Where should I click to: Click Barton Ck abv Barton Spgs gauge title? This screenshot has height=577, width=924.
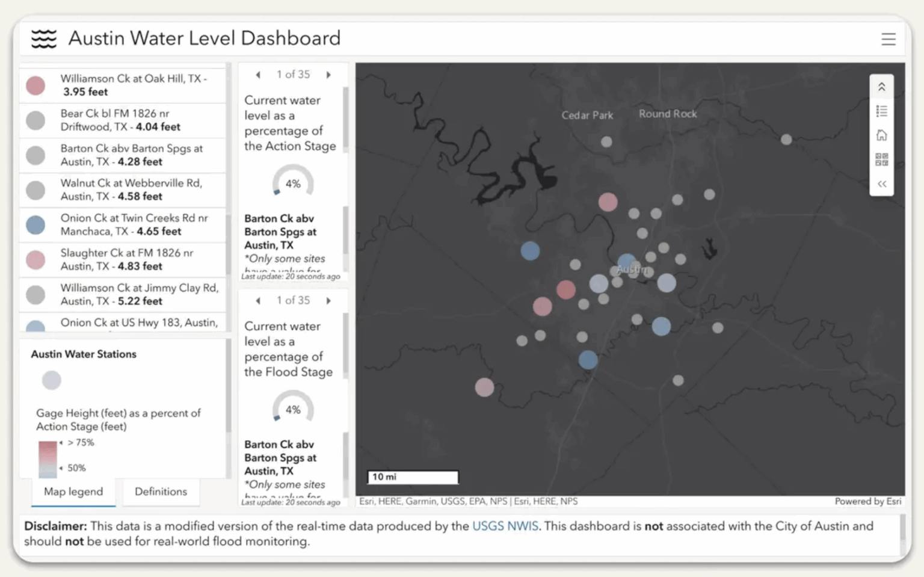coord(279,232)
